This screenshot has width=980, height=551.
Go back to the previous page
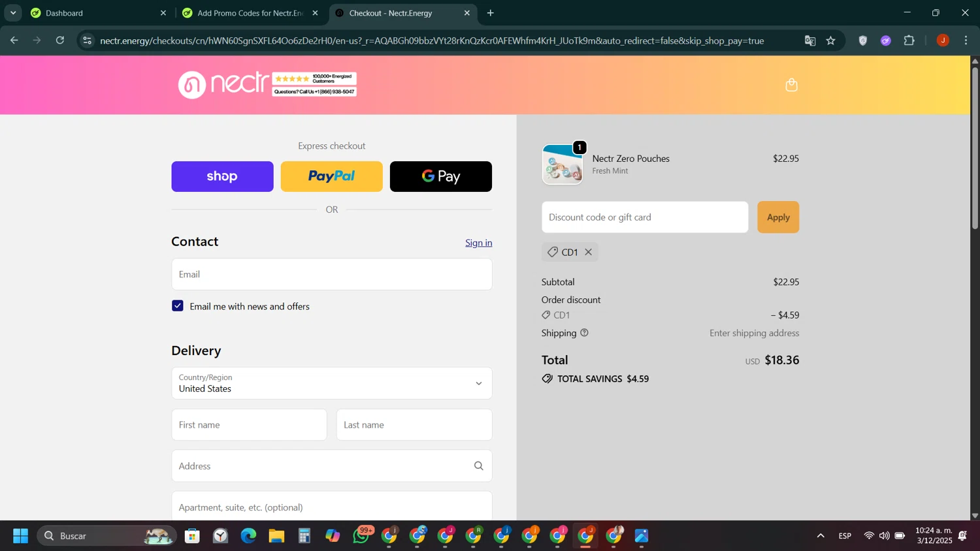14,40
